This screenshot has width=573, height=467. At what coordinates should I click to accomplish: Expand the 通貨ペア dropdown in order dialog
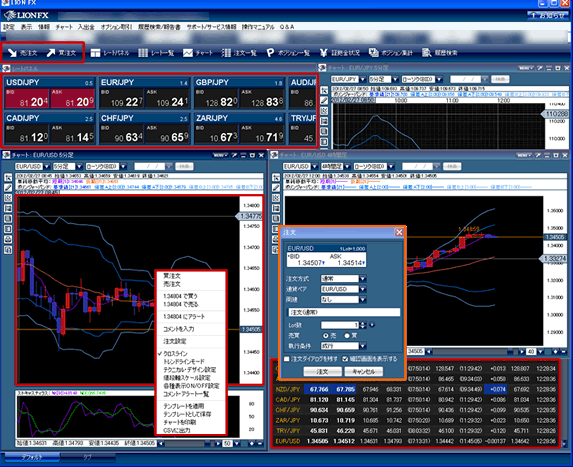[x=363, y=289]
